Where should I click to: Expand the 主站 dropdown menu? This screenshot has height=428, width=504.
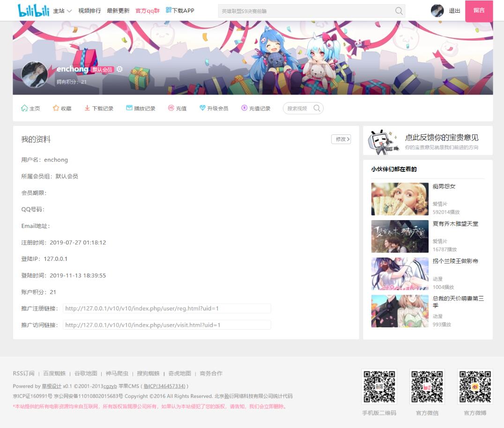click(62, 11)
